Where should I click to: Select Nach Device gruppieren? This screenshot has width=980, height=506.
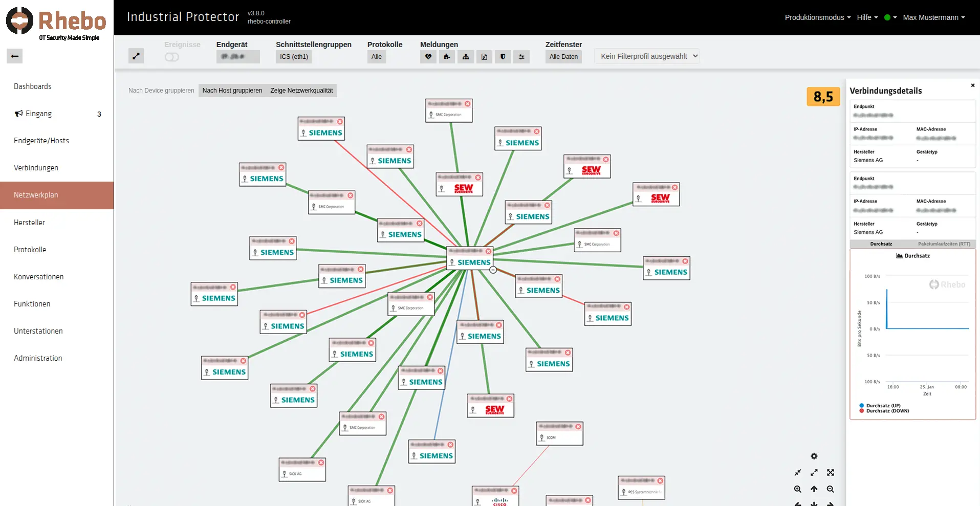[x=161, y=91]
